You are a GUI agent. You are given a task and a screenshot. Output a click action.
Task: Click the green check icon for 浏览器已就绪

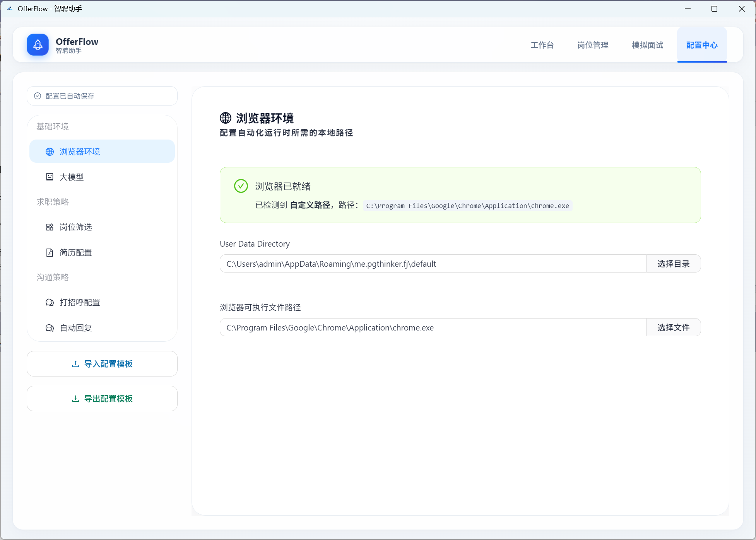(241, 186)
